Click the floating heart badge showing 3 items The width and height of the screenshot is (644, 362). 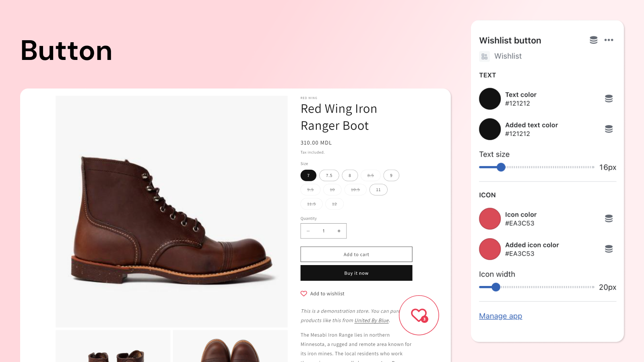pos(419,315)
